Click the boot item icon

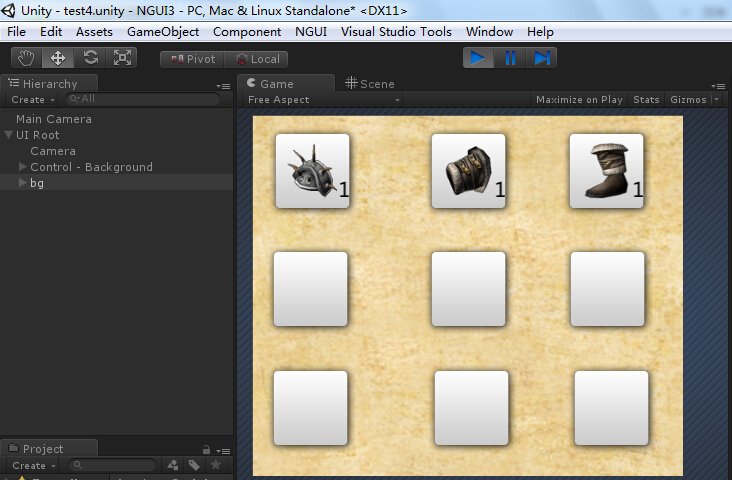click(x=607, y=171)
